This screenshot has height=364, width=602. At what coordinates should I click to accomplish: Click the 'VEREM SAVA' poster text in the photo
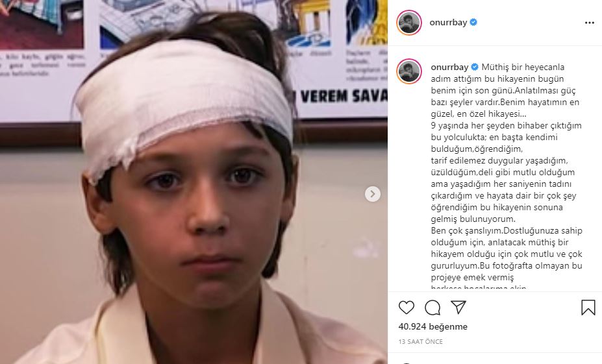[x=344, y=96]
